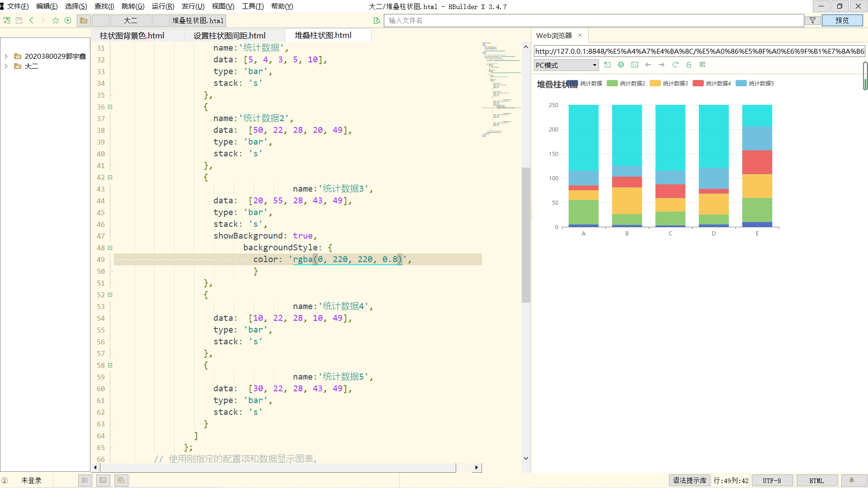Screen dimensions: 868x488
Task: Click the bookmark star icon
Action: [56, 20]
